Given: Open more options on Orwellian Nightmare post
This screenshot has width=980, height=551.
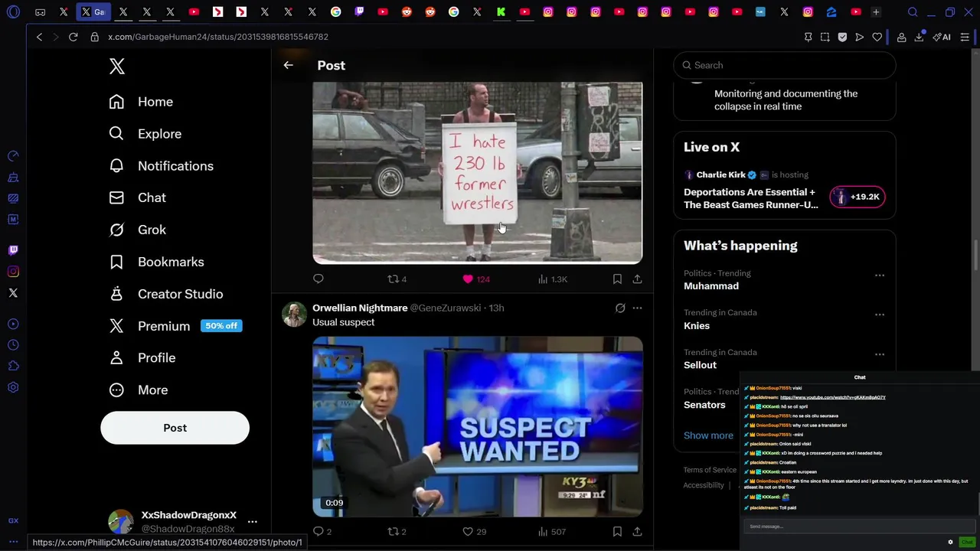Looking at the screenshot, I should click(637, 308).
